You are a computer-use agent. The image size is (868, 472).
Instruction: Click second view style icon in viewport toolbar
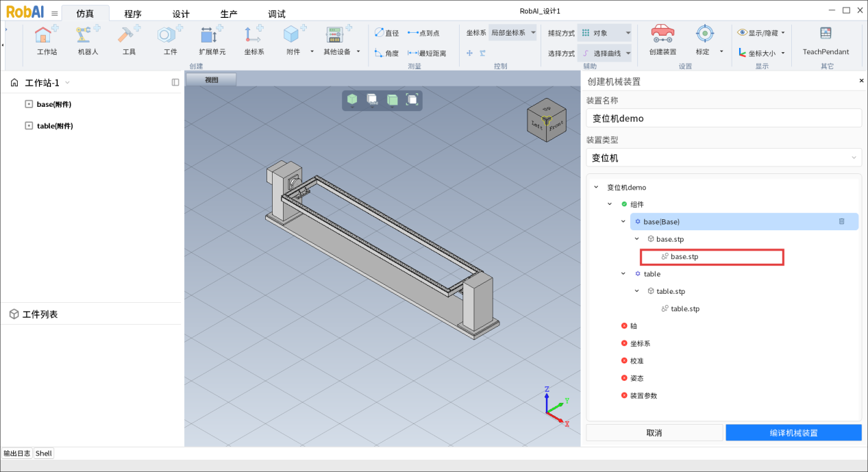point(372,100)
